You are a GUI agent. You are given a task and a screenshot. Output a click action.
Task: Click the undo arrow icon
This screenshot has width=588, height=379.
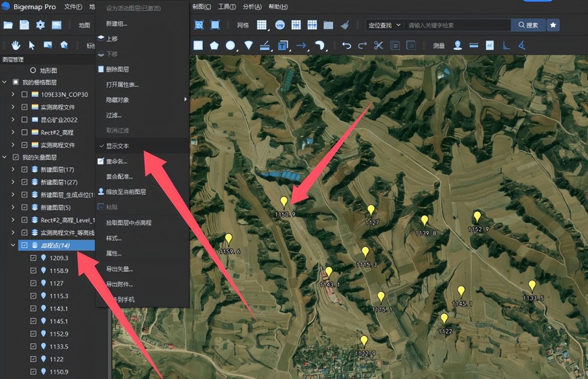pos(347,45)
